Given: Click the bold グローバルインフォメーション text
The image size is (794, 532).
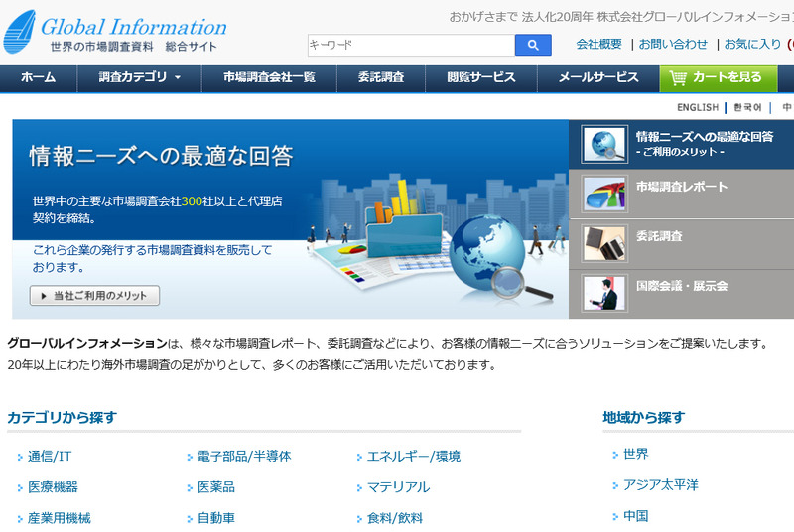Looking at the screenshot, I should (x=87, y=344).
